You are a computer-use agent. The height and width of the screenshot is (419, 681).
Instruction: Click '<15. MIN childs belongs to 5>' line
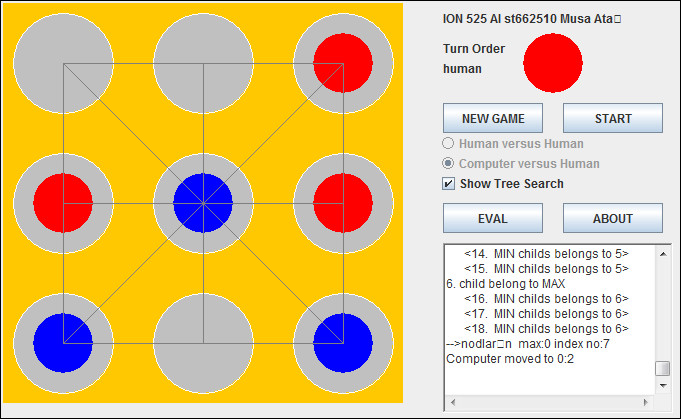pos(546,269)
